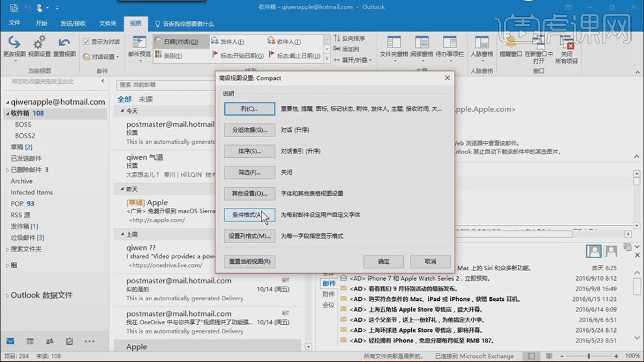Arrange messages by To recipient
Screen dimensions: 644x362
[x=284, y=42]
